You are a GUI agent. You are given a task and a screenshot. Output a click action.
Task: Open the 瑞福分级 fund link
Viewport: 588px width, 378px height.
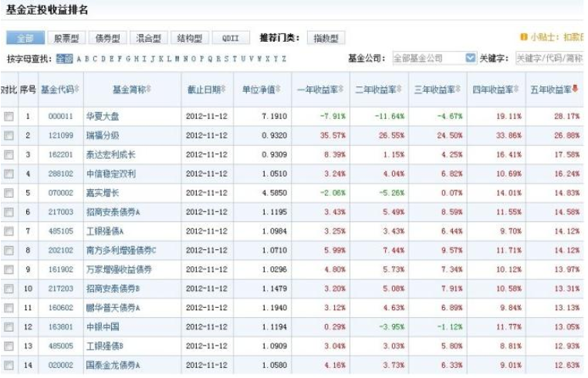[x=103, y=135]
